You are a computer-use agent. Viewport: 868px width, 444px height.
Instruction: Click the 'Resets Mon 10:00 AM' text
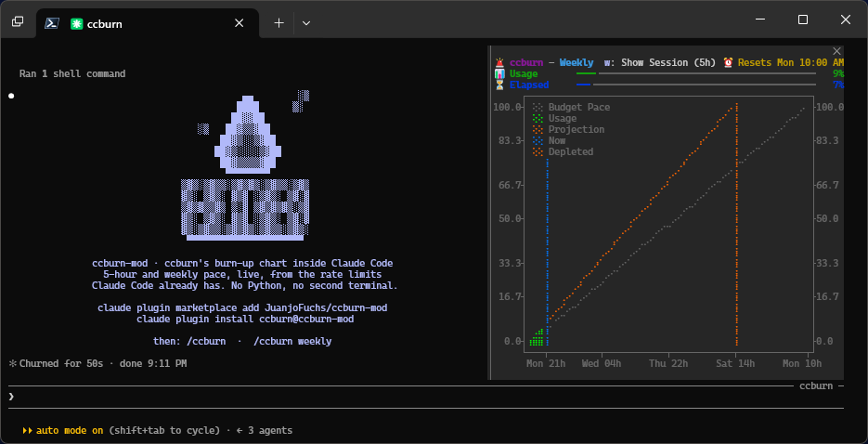[791, 62]
